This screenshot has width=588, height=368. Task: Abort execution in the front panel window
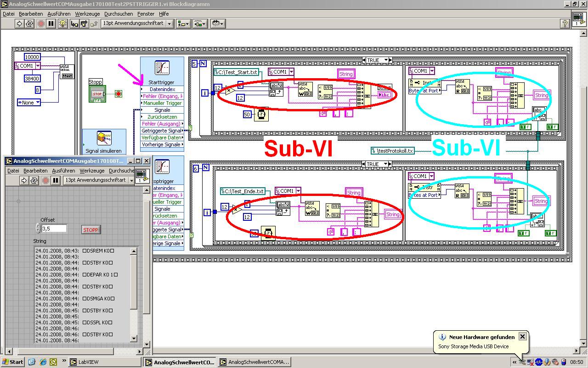click(45, 180)
